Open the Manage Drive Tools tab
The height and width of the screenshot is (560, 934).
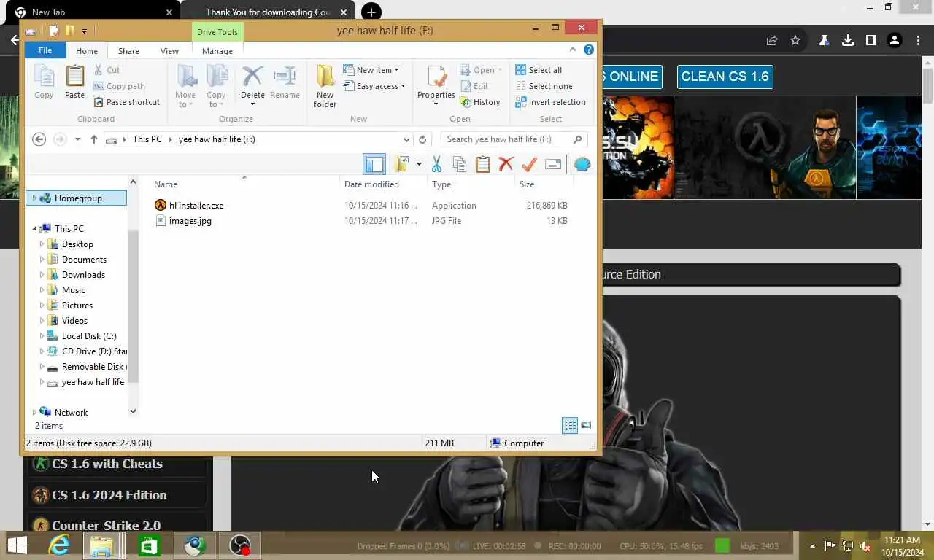pos(217,51)
